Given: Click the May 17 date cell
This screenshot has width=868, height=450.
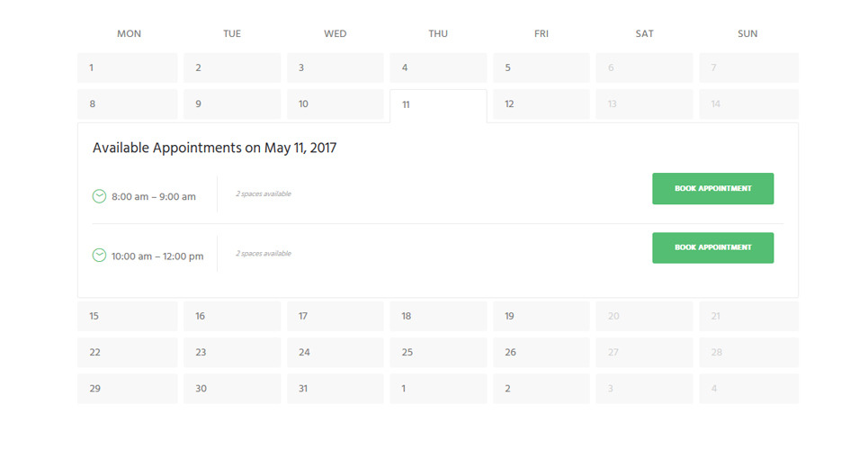Looking at the screenshot, I should click(336, 316).
